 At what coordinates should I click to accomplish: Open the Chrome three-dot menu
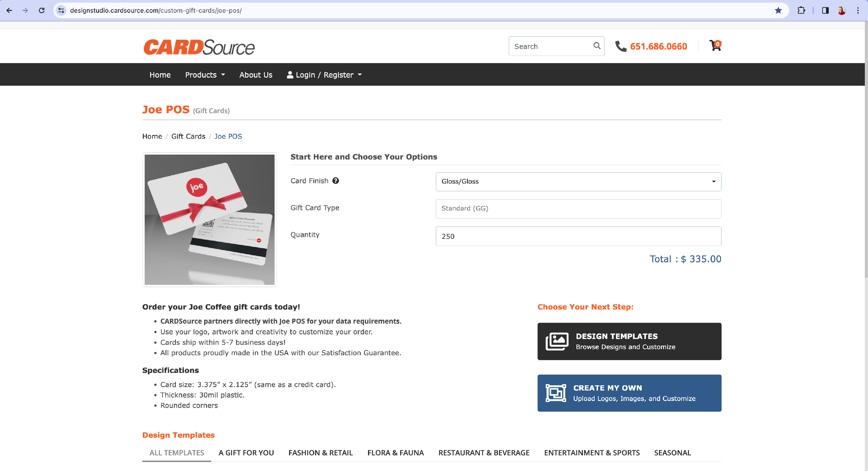tap(858, 10)
